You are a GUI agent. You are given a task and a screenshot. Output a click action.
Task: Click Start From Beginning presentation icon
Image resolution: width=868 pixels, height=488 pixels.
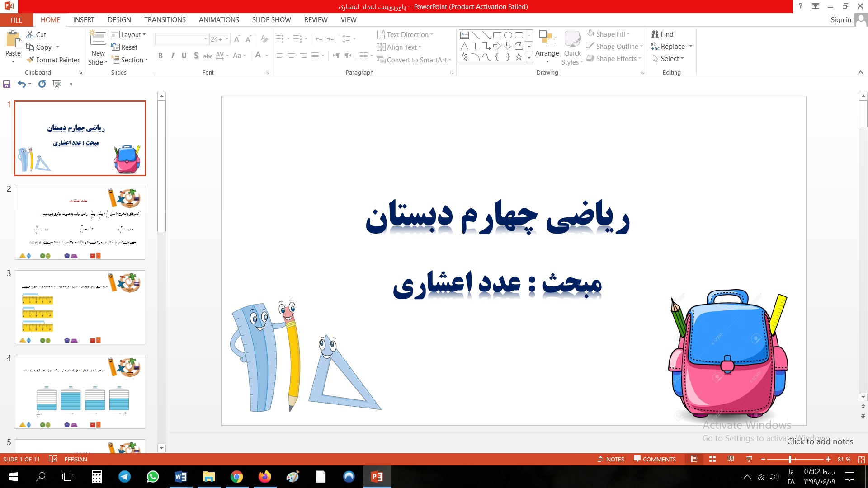[57, 84]
